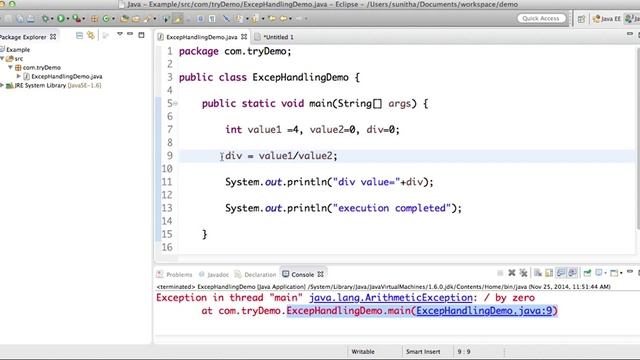Open the debug launch dropdown arrow
This screenshot has width=640, height=360.
pos(52,19)
